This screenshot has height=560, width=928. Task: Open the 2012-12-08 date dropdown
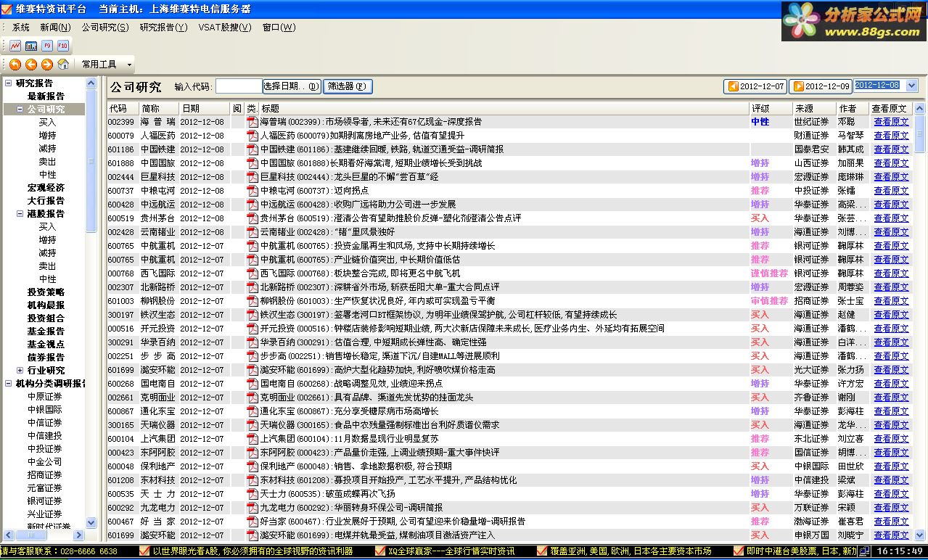coord(912,86)
